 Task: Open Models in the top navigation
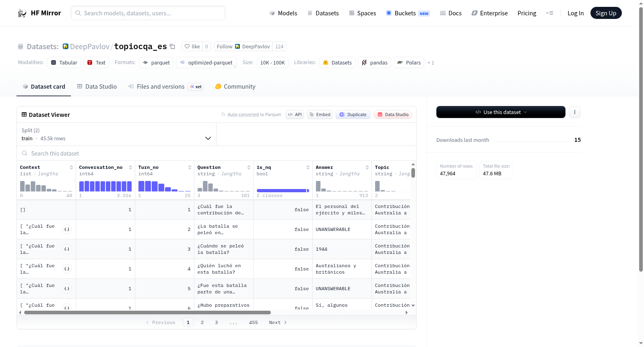point(283,13)
